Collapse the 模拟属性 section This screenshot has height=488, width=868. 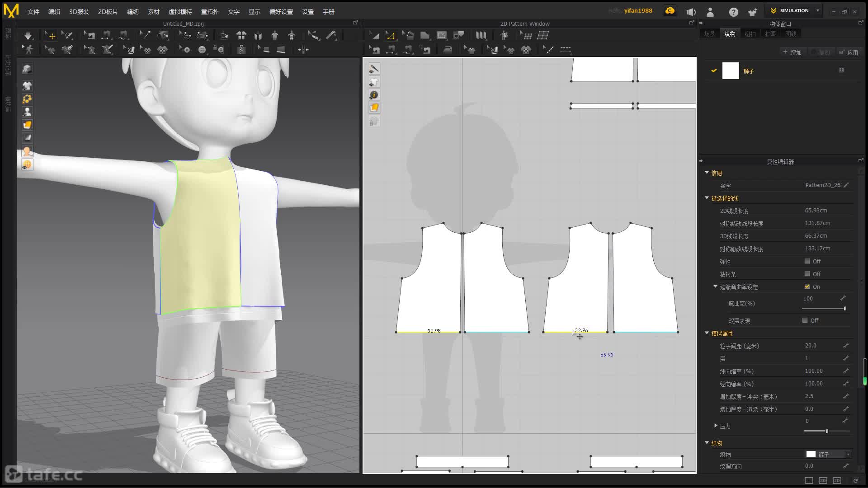tap(707, 333)
